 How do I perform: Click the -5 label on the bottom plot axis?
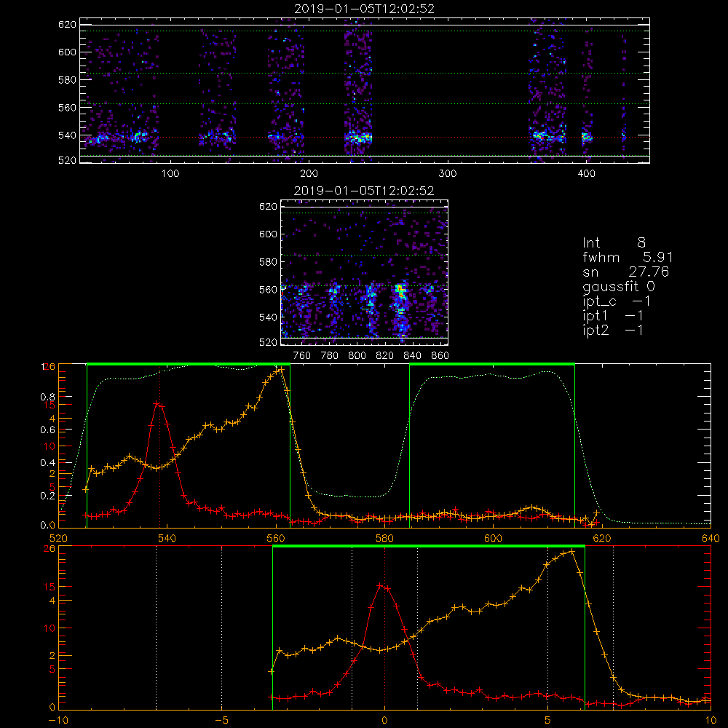(221, 721)
